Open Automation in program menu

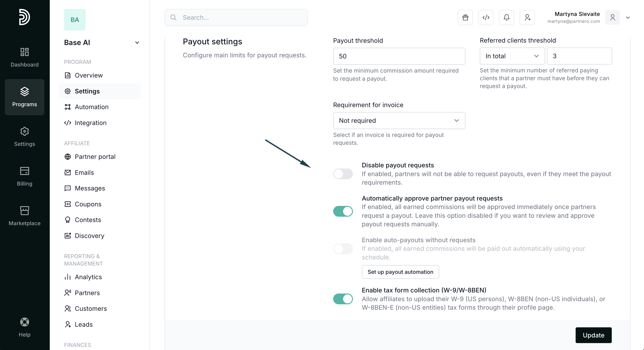(x=91, y=107)
